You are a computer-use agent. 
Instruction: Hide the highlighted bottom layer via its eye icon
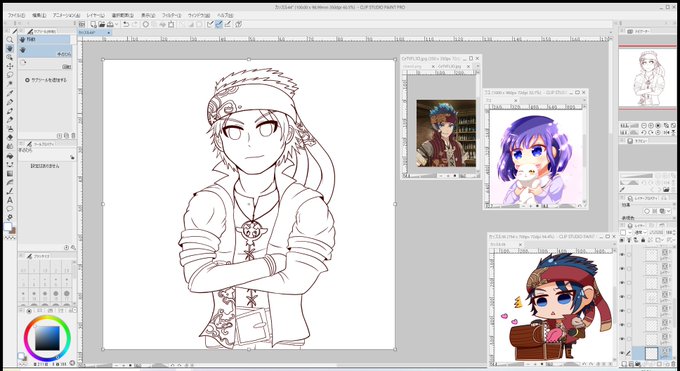622,353
